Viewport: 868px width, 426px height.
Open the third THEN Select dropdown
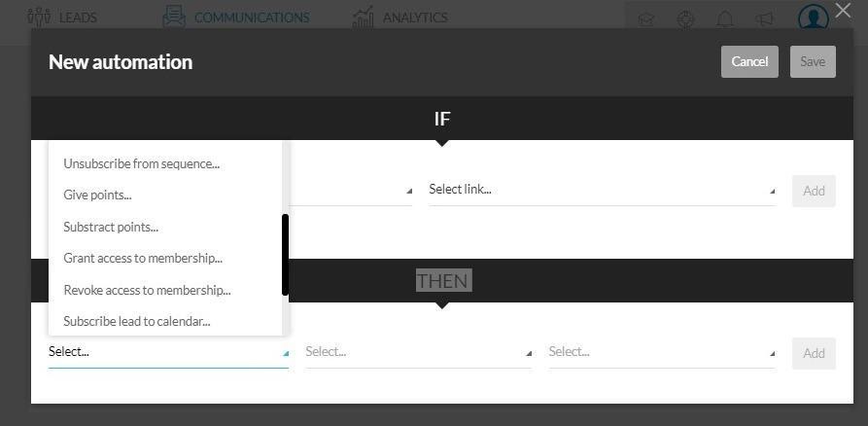pos(662,352)
